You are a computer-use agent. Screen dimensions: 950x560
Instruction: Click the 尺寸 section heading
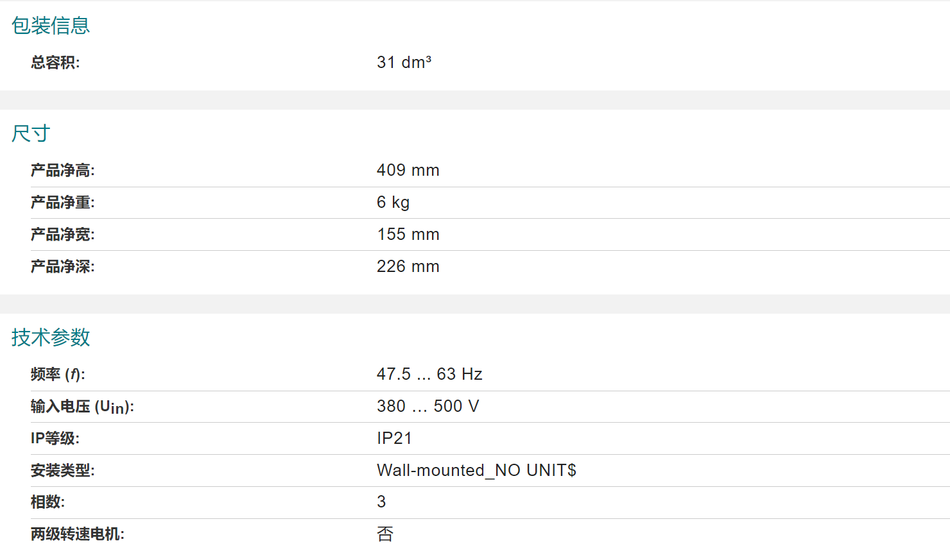coord(31,133)
